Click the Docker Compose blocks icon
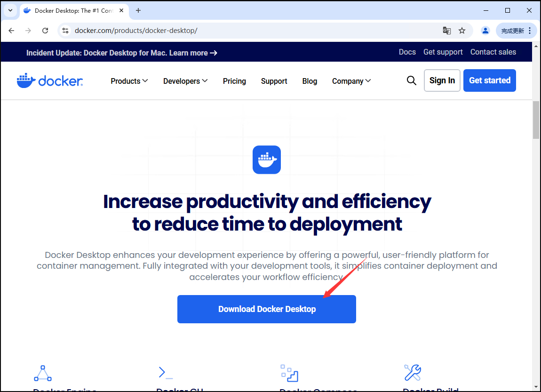The height and width of the screenshot is (392, 541). pyautogui.click(x=289, y=373)
